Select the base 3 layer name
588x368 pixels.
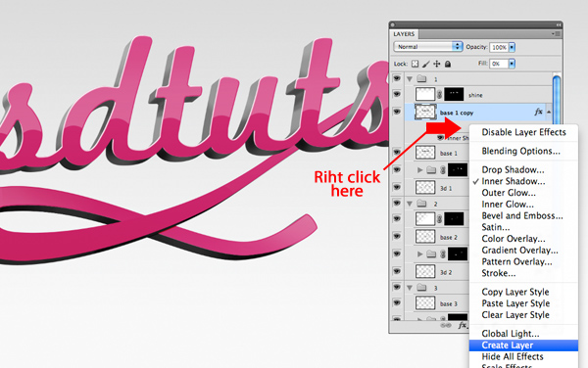pos(449,303)
